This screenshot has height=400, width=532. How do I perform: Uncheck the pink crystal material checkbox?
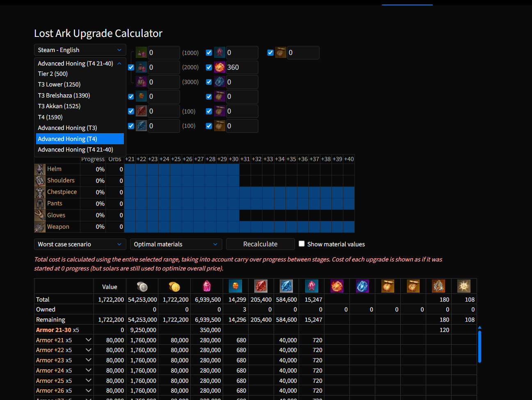click(209, 52)
